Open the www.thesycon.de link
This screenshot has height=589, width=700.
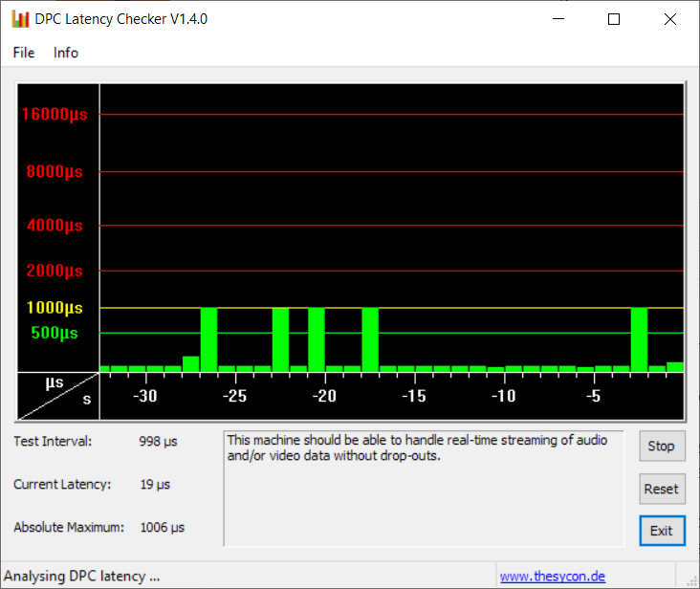pos(552,576)
